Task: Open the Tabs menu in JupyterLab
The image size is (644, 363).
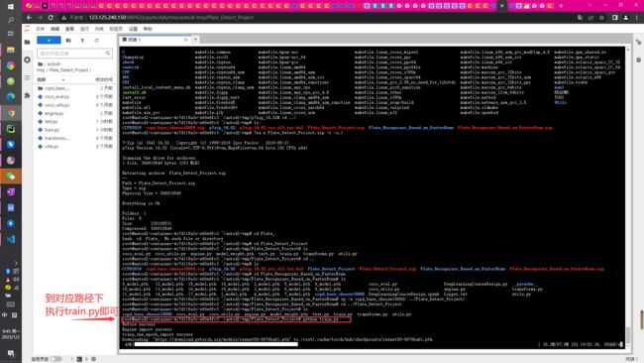Action: tap(116, 29)
